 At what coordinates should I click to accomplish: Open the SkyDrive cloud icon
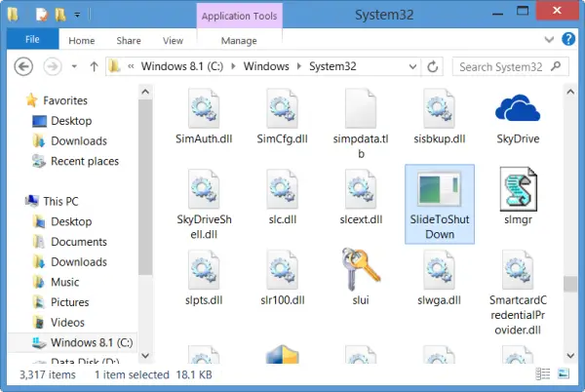point(518,108)
